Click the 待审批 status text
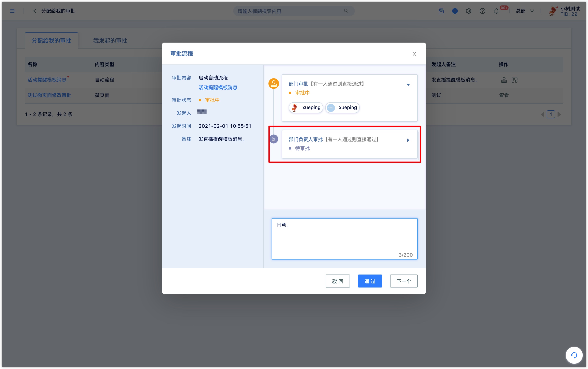Screen dimensions: 588x369 click(302, 148)
